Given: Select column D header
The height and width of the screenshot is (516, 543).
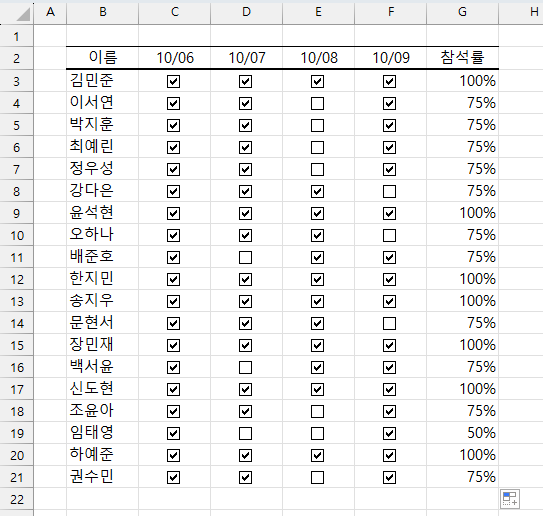Looking at the screenshot, I should pos(247,12).
